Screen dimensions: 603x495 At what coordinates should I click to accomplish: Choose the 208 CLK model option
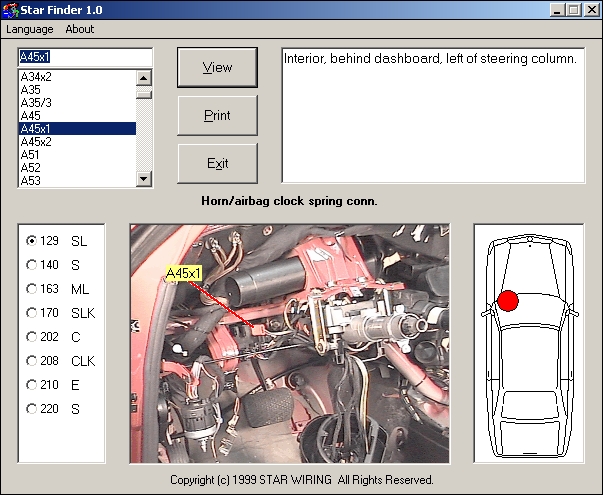(32, 360)
